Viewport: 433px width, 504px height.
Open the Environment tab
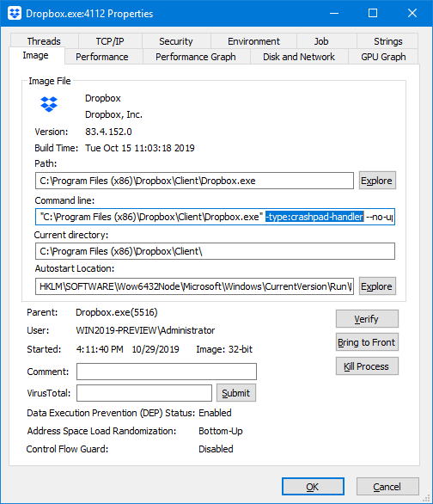pos(253,41)
